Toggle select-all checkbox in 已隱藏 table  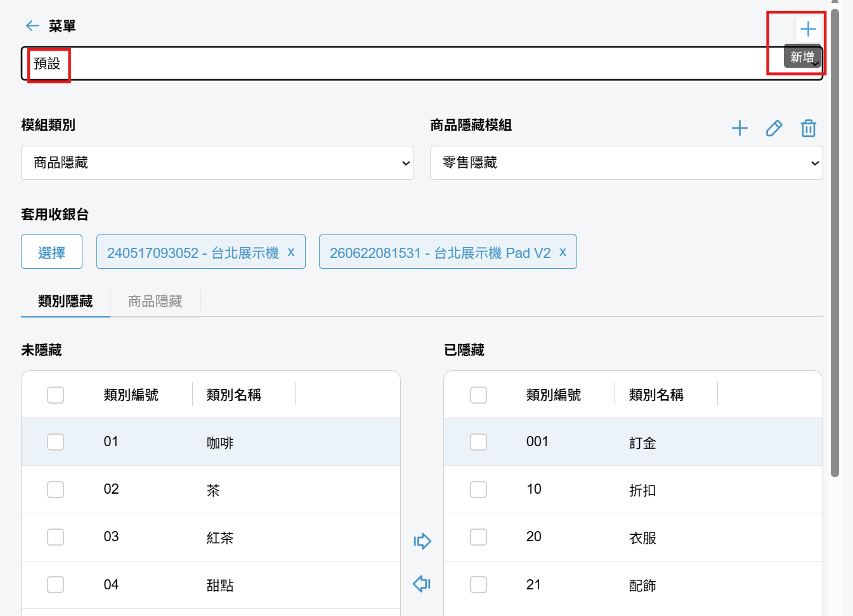tap(479, 395)
